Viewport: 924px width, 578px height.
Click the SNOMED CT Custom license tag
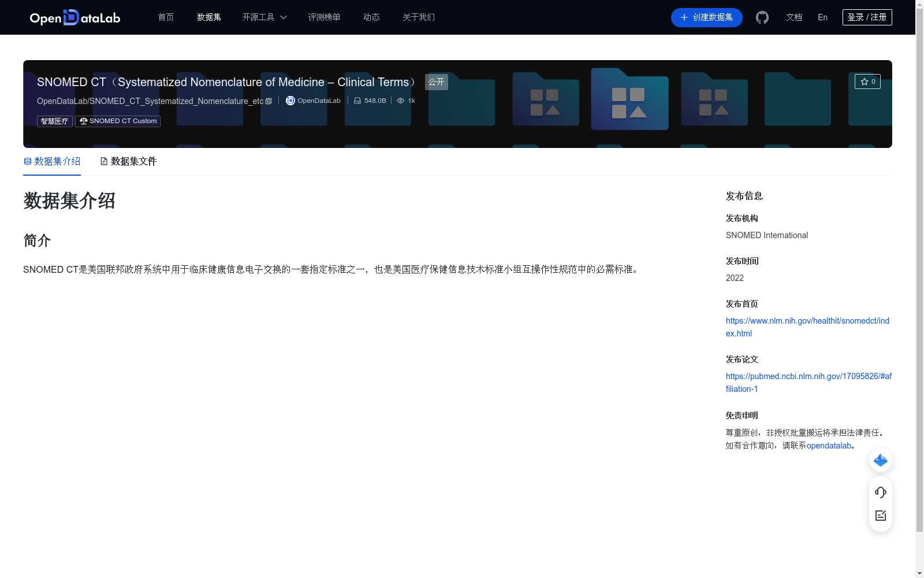(x=118, y=121)
